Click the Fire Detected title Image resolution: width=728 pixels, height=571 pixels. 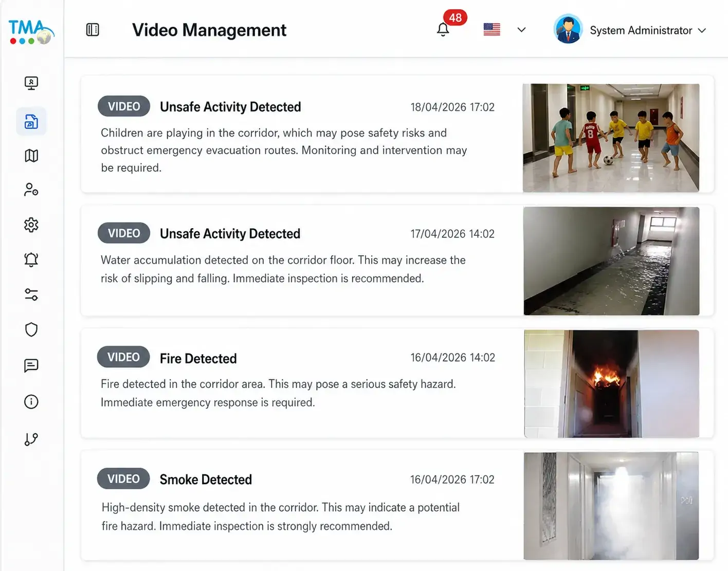[198, 358]
